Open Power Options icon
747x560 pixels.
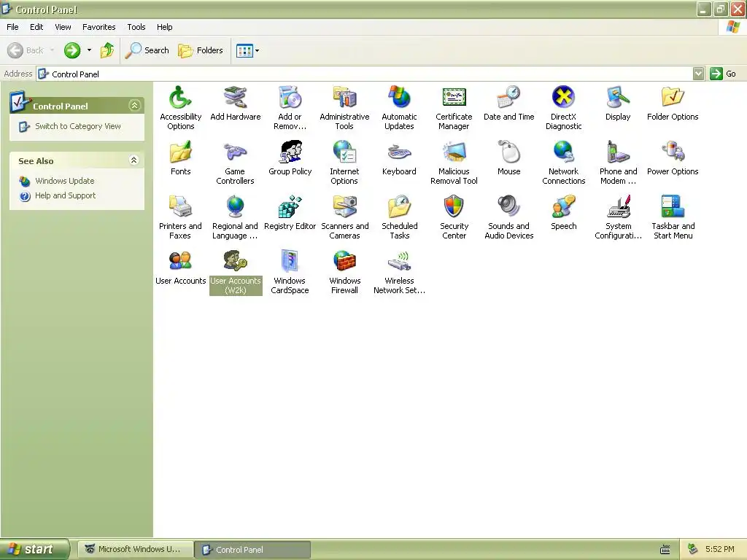673,152
